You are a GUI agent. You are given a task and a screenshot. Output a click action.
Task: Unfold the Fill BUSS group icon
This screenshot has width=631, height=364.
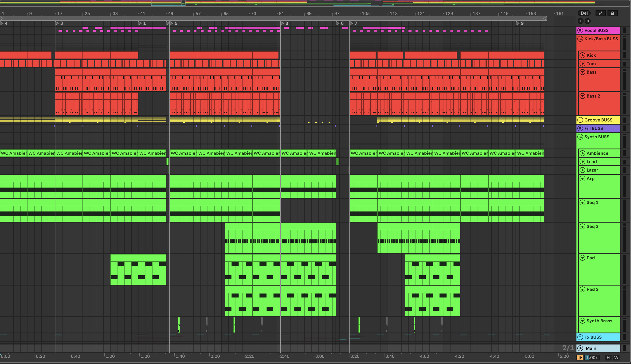point(580,128)
